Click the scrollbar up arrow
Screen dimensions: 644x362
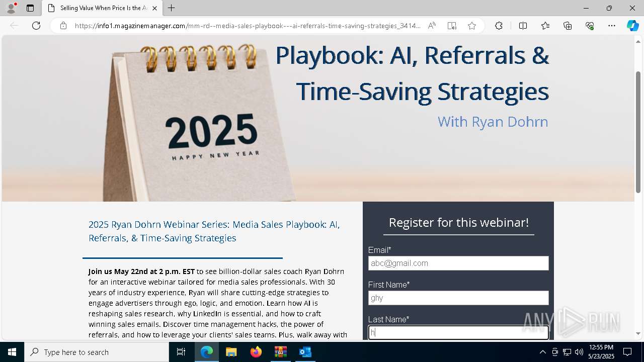[638, 41]
